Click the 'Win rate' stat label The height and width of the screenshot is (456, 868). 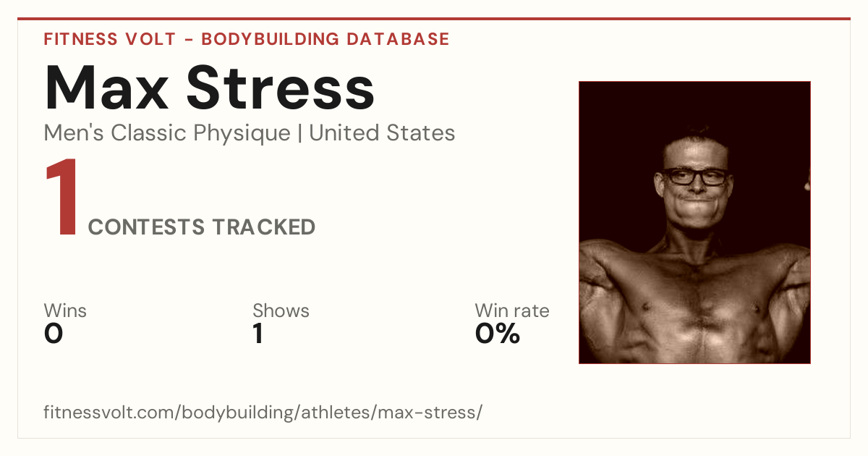point(512,311)
